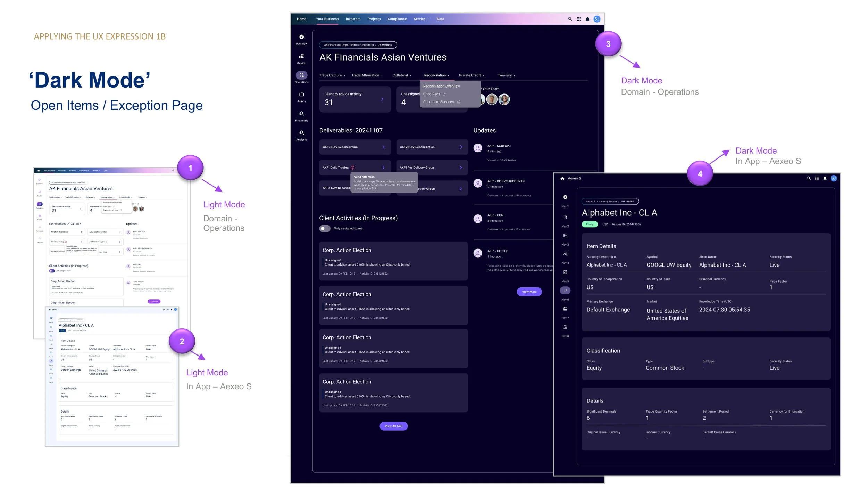Open the Capital sidebar section
Viewport: 868px width, 489px height.
click(301, 58)
